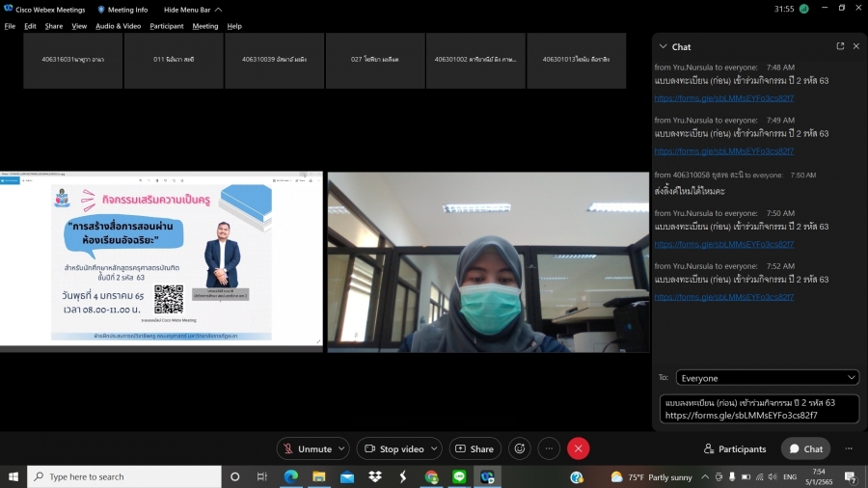Collapse the Chat panel header chevron
The height and width of the screenshot is (488, 868).
[x=663, y=46]
